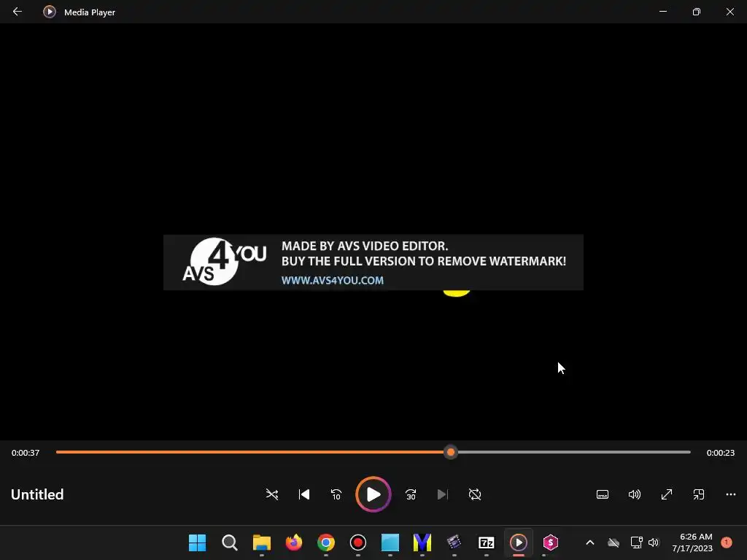This screenshot has width=747, height=560.
Task: Open more options menu
Action: (x=731, y=494)
